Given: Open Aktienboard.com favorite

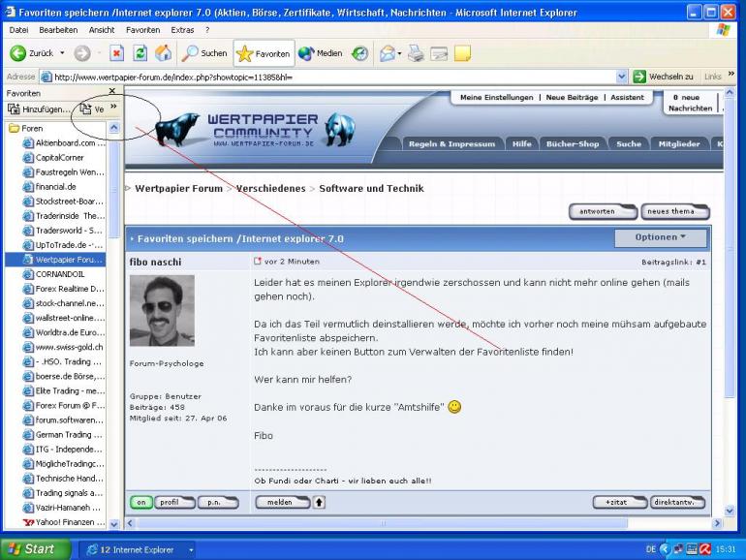Looking at the screenshot, I should 63,142.
